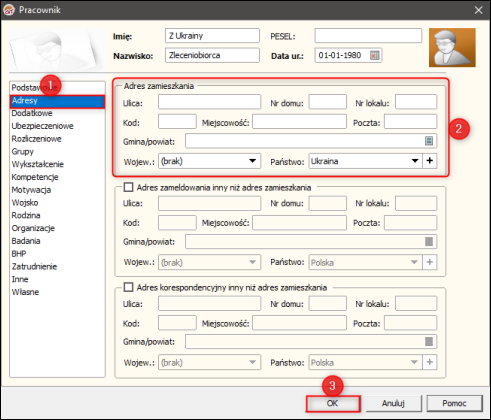This screenshot has height=420, width=491.
Task: Open the calendar picker beside Data ur.
Action: [x=375, y=55]
